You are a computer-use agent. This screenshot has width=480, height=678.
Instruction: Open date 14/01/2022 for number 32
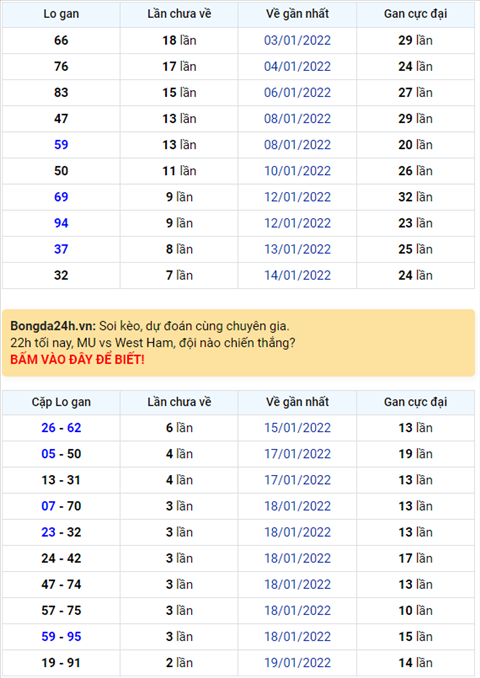click(298, 275)
